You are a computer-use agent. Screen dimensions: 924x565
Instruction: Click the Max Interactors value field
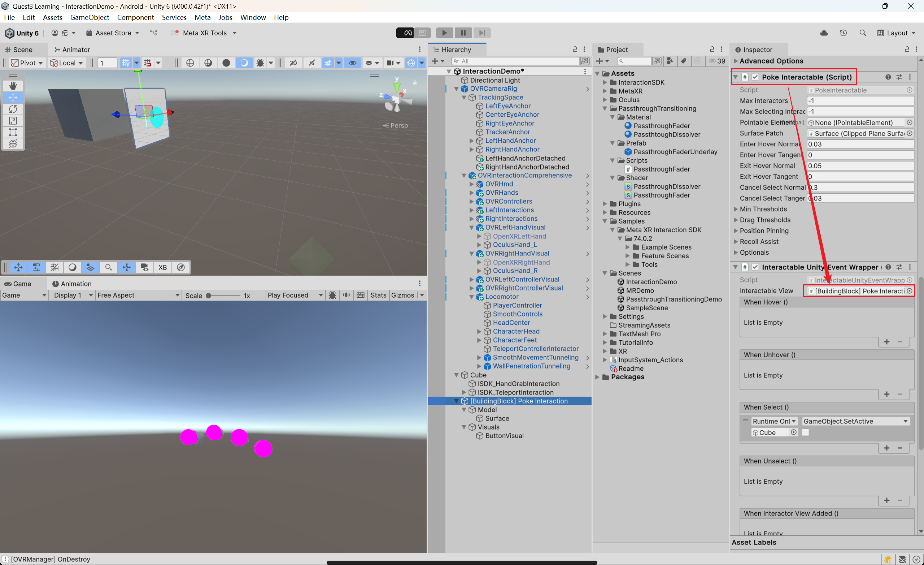click(860, 101)
